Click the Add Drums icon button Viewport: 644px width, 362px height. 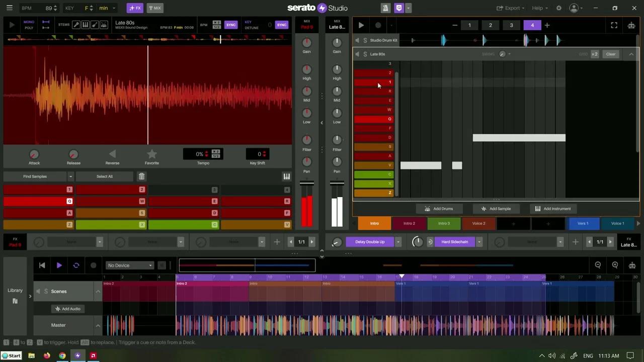point(427,208)
